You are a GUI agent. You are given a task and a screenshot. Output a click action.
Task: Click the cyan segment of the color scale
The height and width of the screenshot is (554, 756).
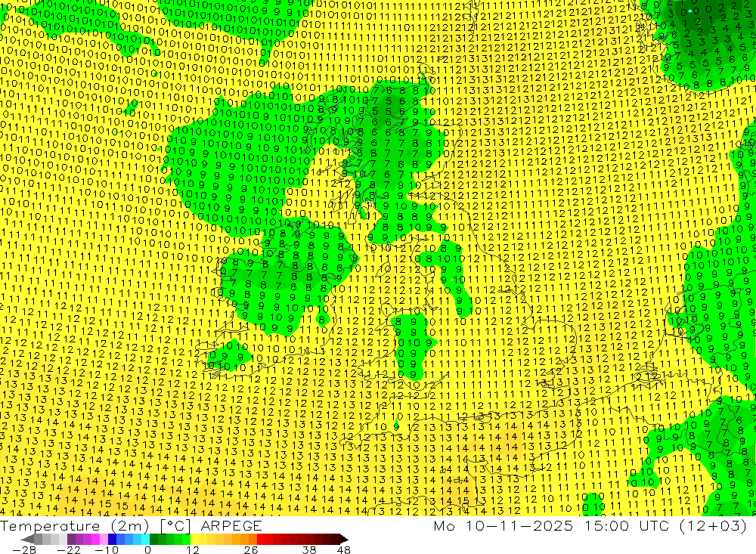(x=145, y=539)
